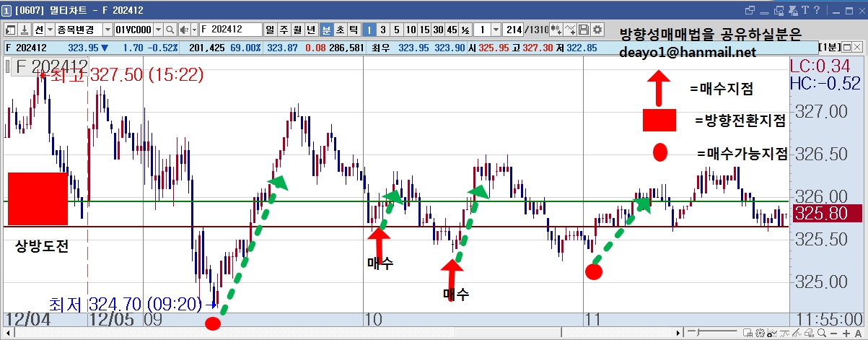Click the T font icon in title bar
Viewport: 868px width, 340px height.
[x=804, y=10]
